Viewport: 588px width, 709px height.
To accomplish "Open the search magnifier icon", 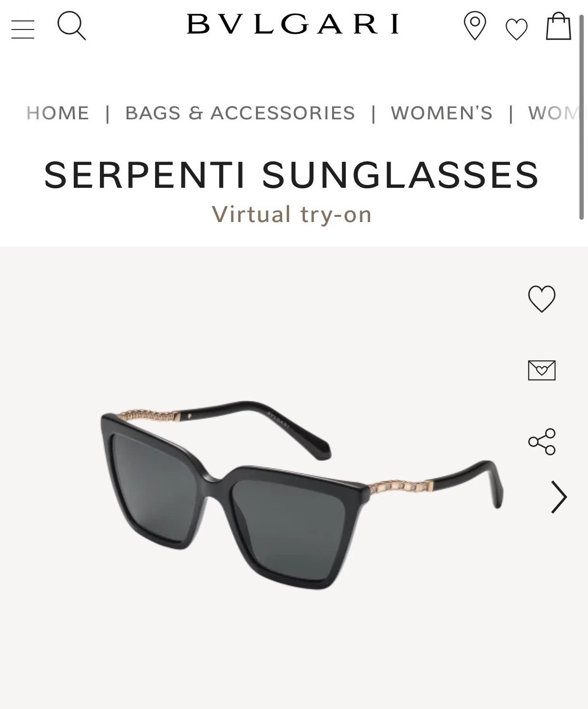I will (71, 26).
